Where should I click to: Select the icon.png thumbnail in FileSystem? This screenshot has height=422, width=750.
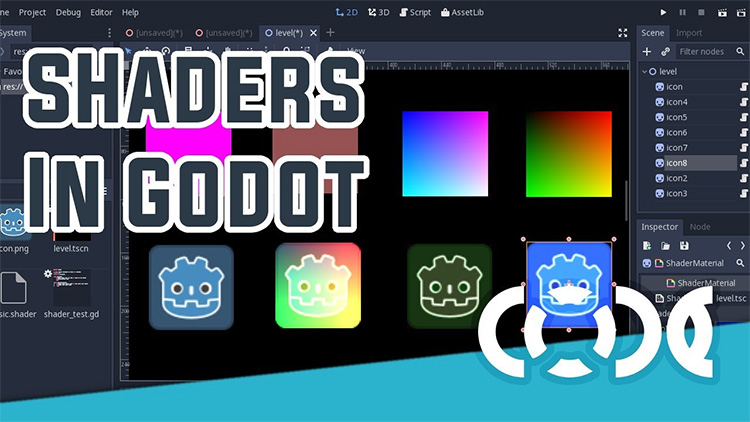pos(13,223)
